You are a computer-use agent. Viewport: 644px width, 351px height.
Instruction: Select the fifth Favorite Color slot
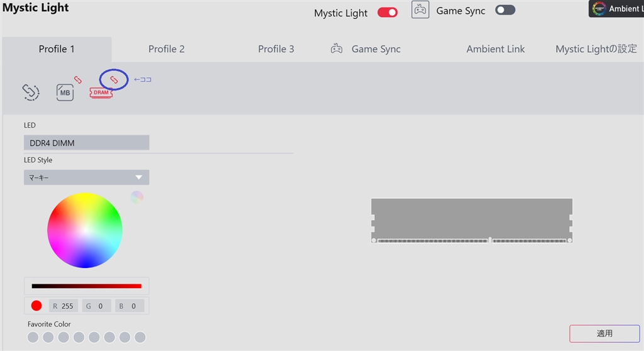(94, 337)
